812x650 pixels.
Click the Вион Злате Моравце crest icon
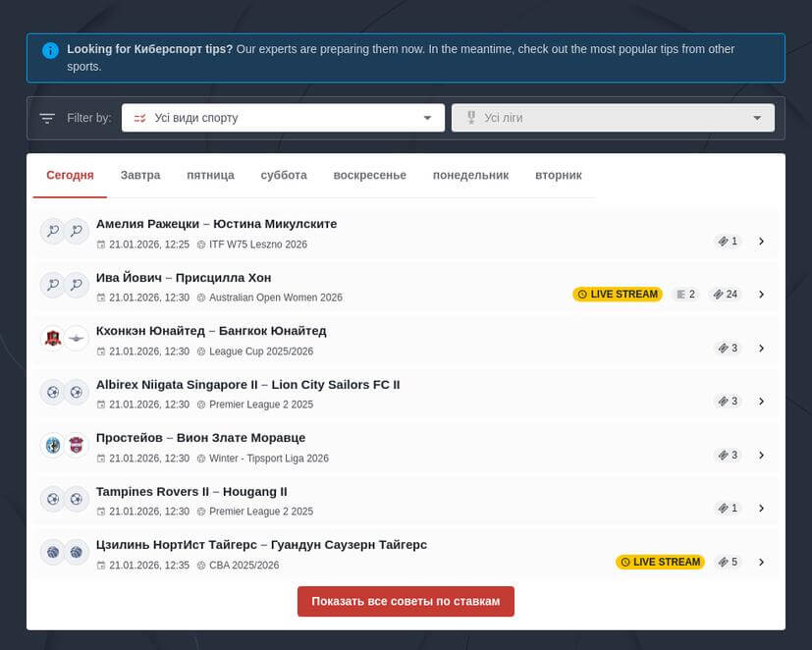pyautogui.click(x=77, y=446)
